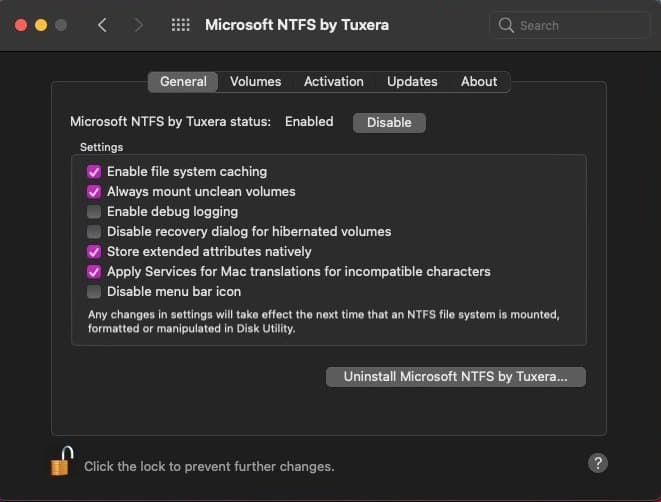Click the padlock icon to lock settings
This screenshot has width=661, height=502.
pyautogui.click(x=62, y=462)
